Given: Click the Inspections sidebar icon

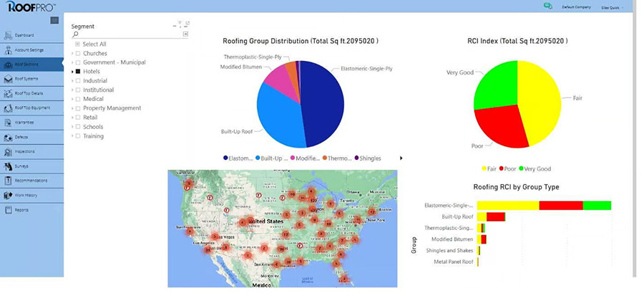Looking at the screenshot, I should point(8,152).
